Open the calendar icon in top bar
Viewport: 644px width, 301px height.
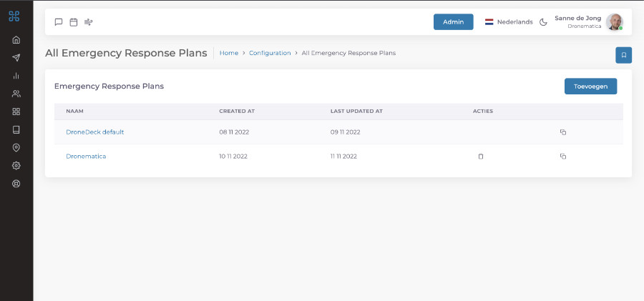74,22
